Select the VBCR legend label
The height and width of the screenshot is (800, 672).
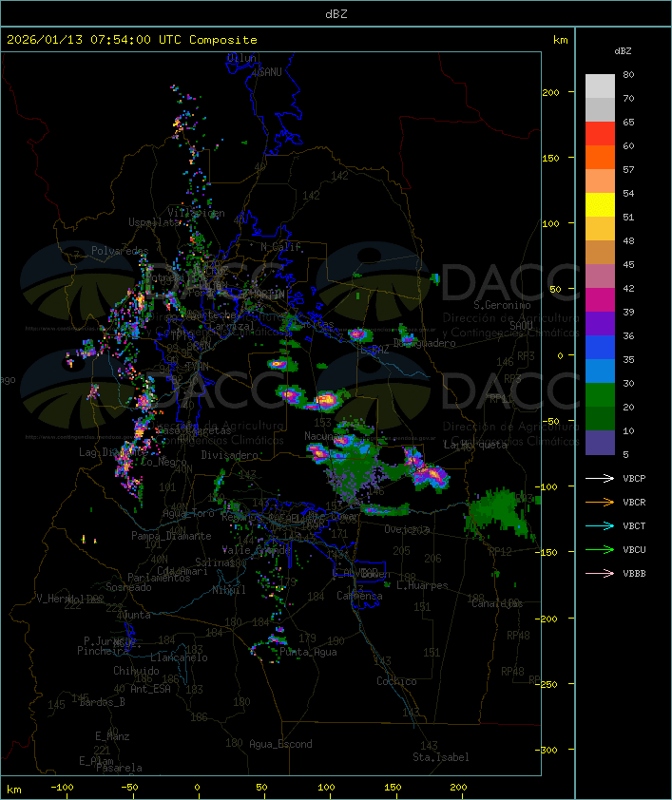pos(634,502)
